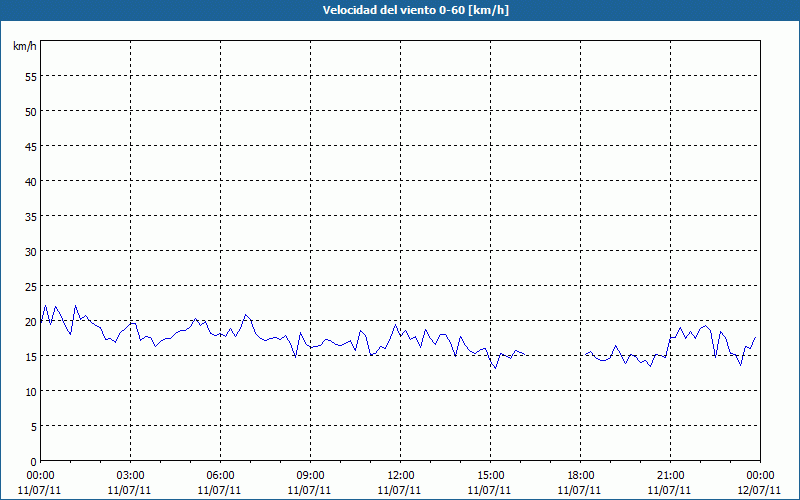This screenshot has width=800, height=500.
Task: Click the y-axis label '45'
Action: click(x=31, y=146)
